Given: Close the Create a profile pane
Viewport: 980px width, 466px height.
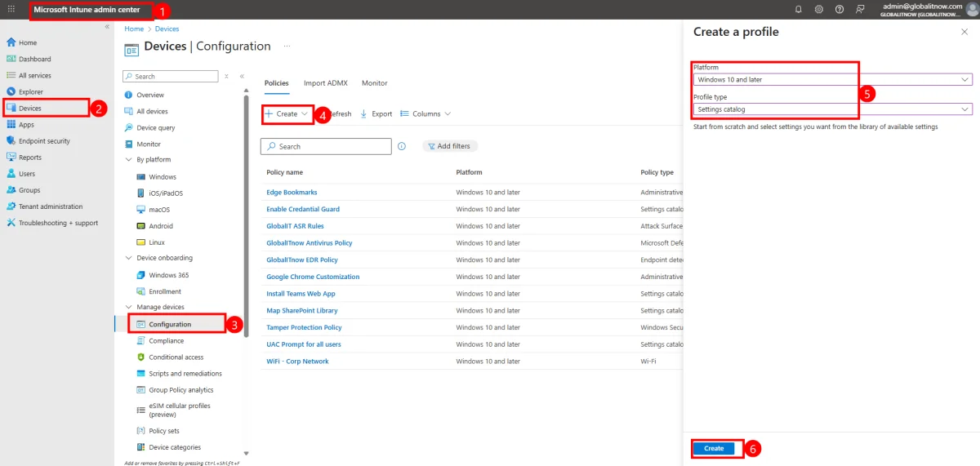Looking at the screenshot, I should point(964,32).
